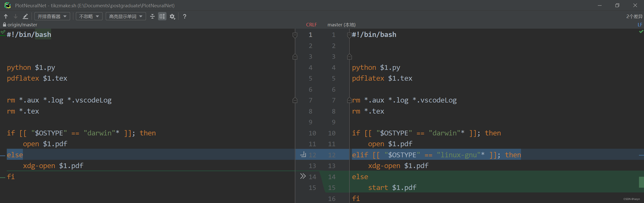Apply the line 14 change using the double-arrow
Screen dimensions: 644x203
303,177
